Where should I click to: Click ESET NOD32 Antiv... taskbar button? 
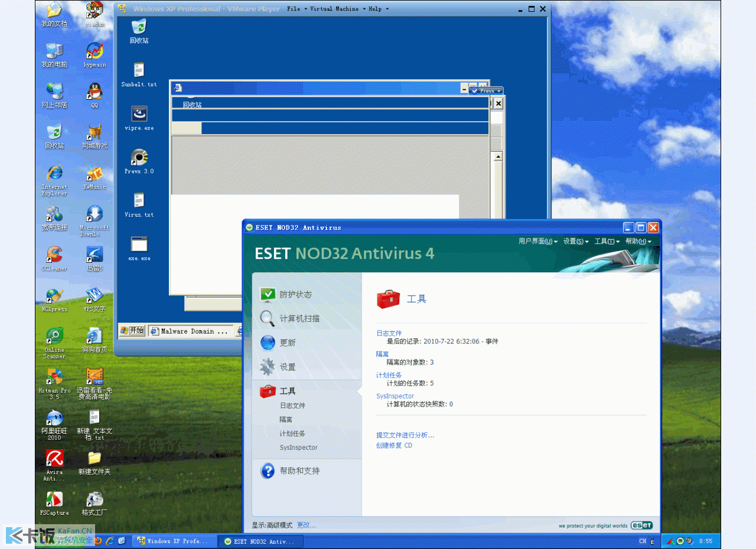click(260, 541)
